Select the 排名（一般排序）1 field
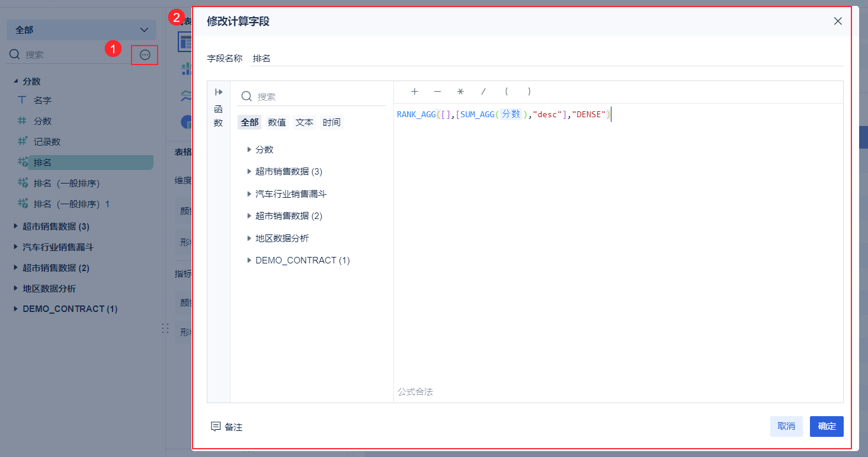Viewport: 868px width, 457px height. point(72,204)
